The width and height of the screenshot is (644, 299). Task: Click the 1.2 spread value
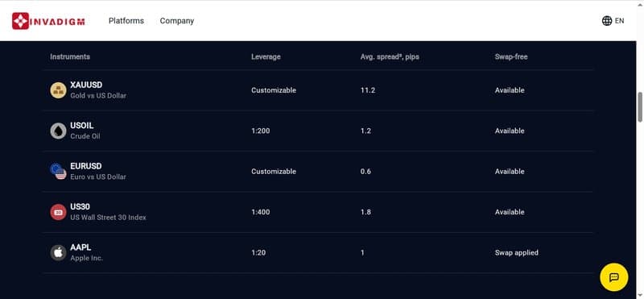point(365,131)
